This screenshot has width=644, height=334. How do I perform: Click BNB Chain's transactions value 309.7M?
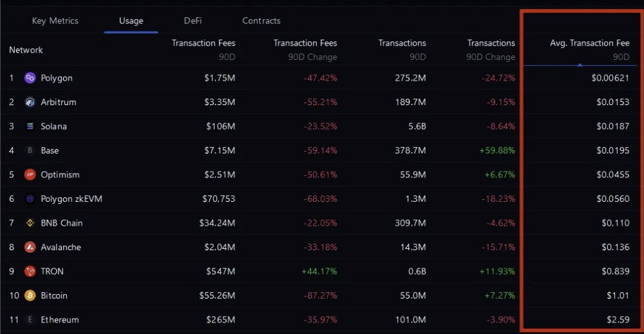coord(411,223)
